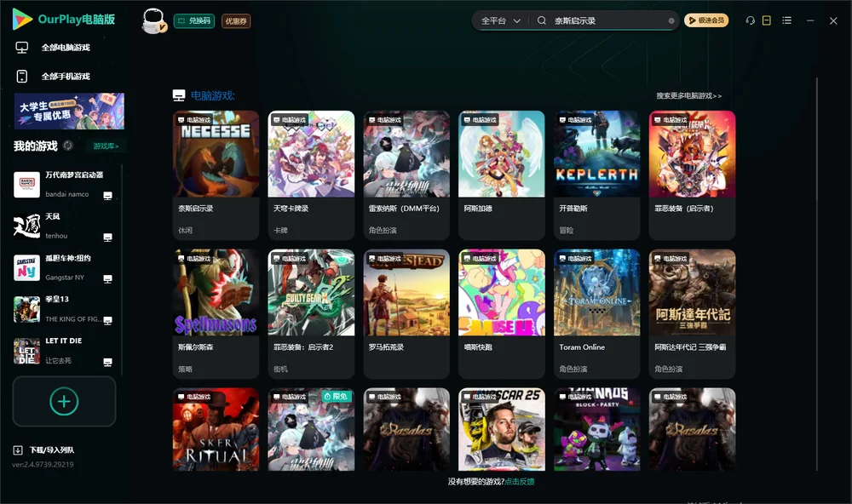Click the 电脑游戏 section monitor icon

click(179, 95)
